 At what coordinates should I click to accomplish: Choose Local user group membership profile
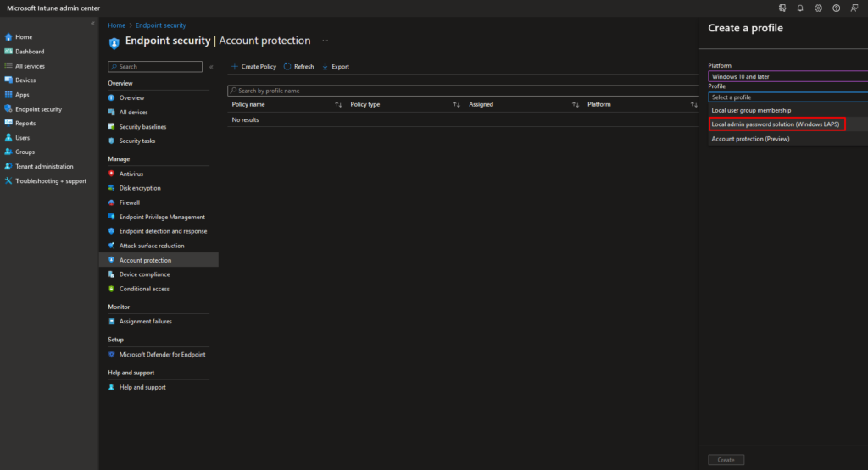pyautogui.click(x=751, y=110)
